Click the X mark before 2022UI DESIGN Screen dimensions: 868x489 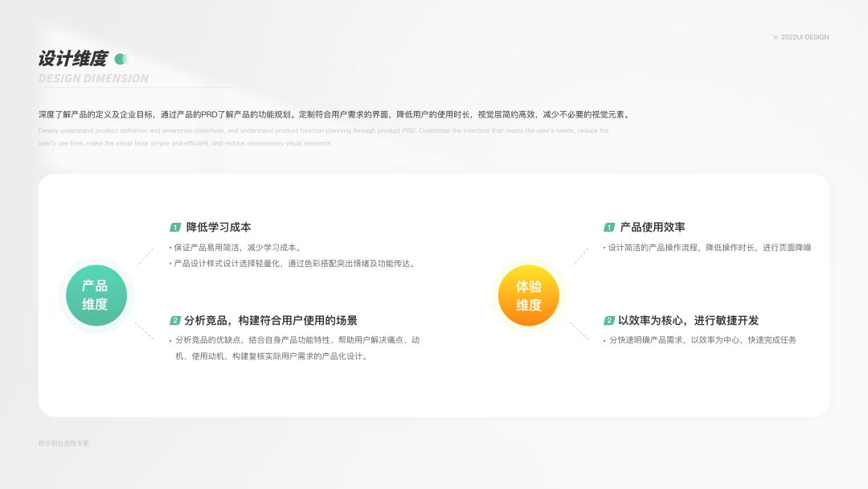[x=776, y=38]
